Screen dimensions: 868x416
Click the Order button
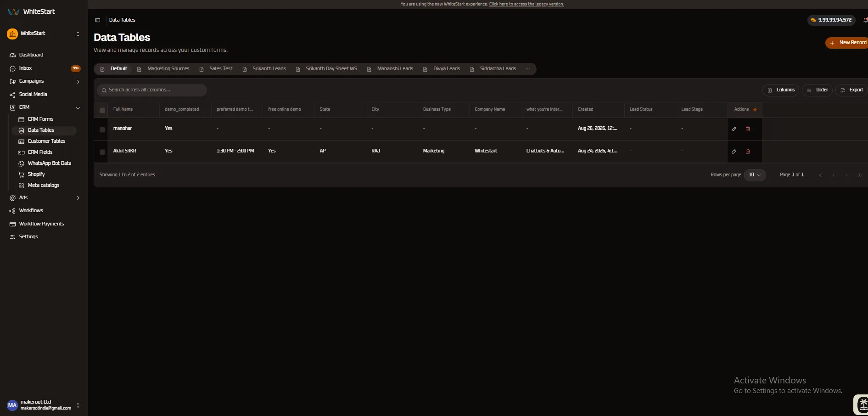click(x=817, y=90)
